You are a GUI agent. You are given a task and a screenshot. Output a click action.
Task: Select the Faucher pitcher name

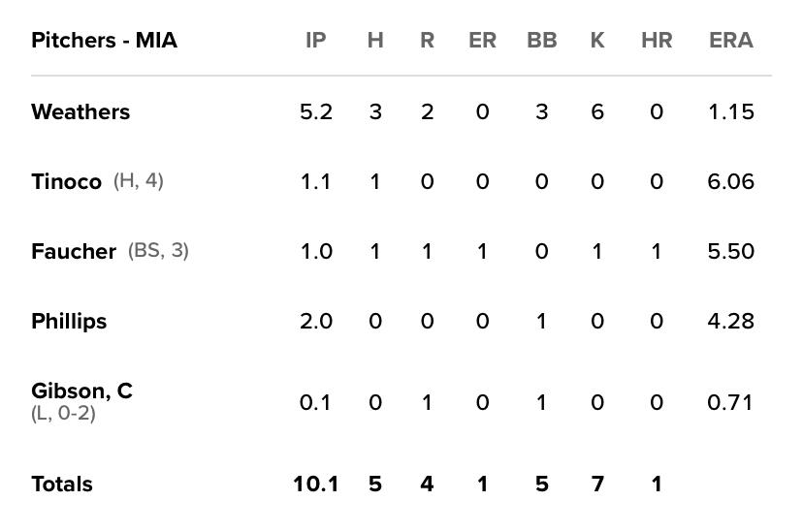click(x=74, y=251)
